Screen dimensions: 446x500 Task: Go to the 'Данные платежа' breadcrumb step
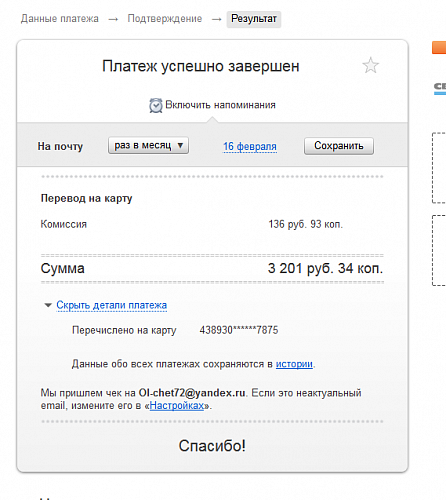[x=60, y=19]
